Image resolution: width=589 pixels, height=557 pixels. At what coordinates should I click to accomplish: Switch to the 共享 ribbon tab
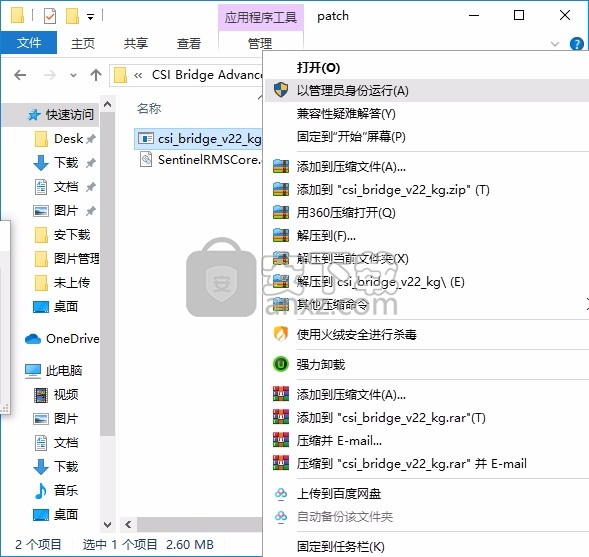coord(136,44)
